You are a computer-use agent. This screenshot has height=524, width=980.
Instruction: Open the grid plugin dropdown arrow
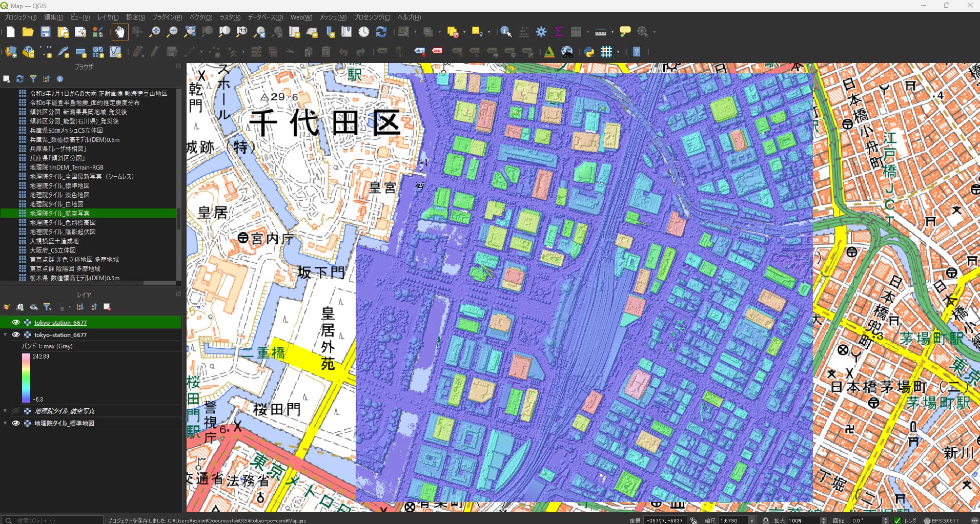pyautogui.click(x=618, y=52)
